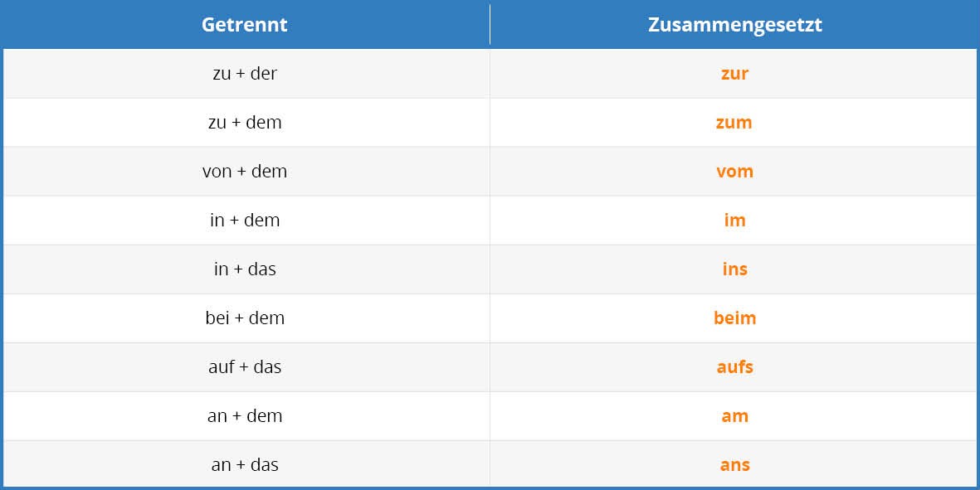Click the orange 'zum' contraction
The image size is (980, 490).
coord(734,123)
